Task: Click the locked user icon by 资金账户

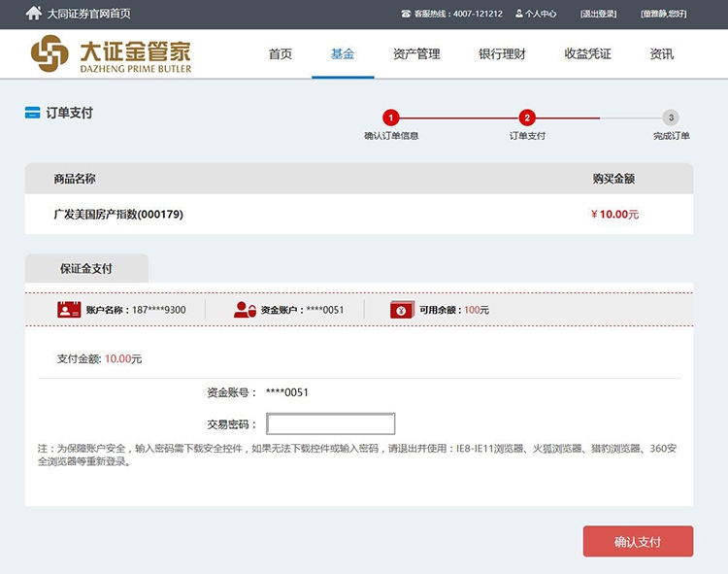Action: (245, 310)
